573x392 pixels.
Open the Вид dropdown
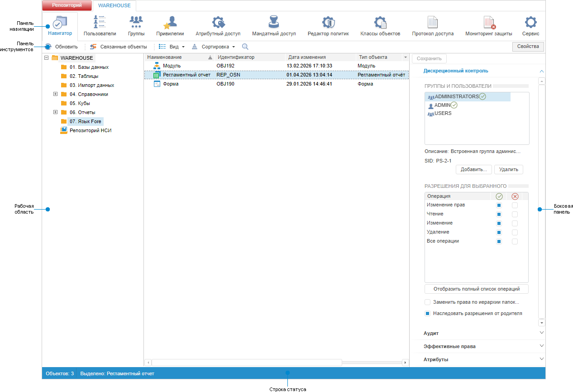[x=172, y=47]
